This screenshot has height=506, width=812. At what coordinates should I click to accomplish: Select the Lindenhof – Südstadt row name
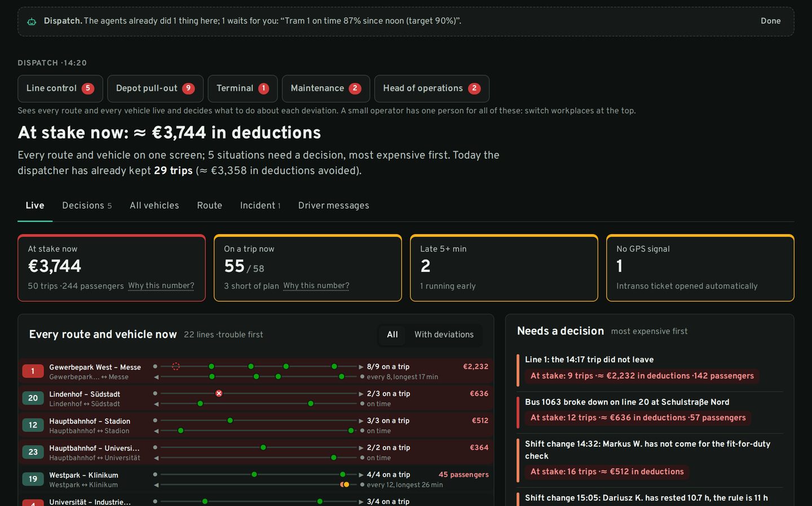(x=85, y=394)
